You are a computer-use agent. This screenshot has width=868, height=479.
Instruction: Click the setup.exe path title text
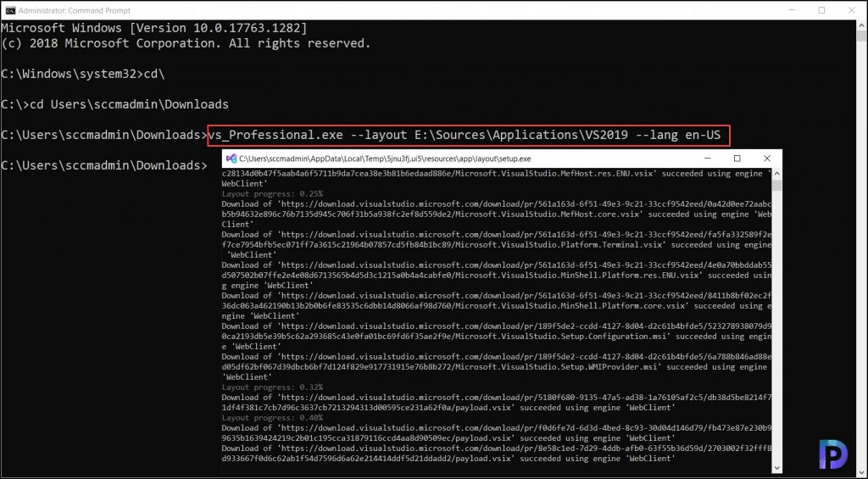coord(385,159)
